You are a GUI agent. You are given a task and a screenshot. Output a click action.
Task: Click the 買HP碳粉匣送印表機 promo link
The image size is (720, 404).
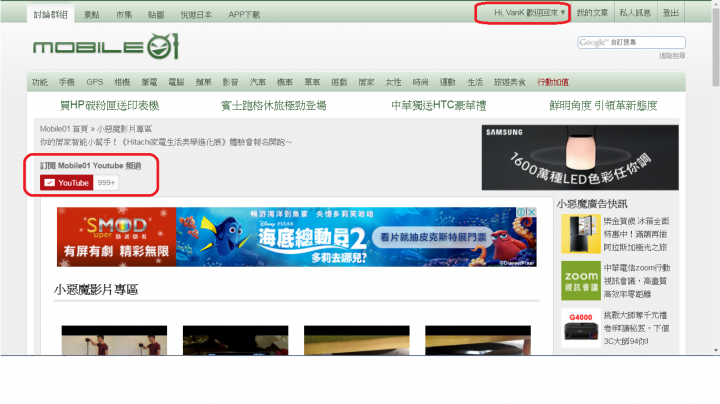coord(110,106)
